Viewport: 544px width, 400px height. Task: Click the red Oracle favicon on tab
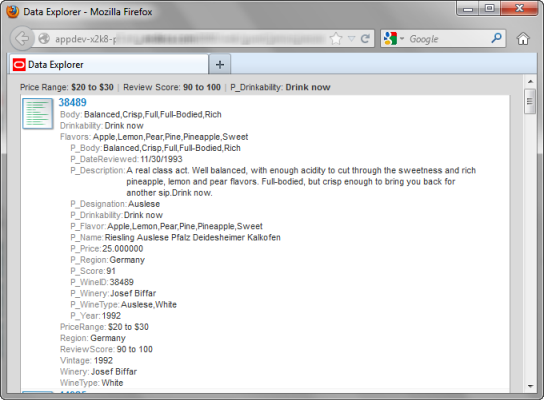(x=19, y=65)
